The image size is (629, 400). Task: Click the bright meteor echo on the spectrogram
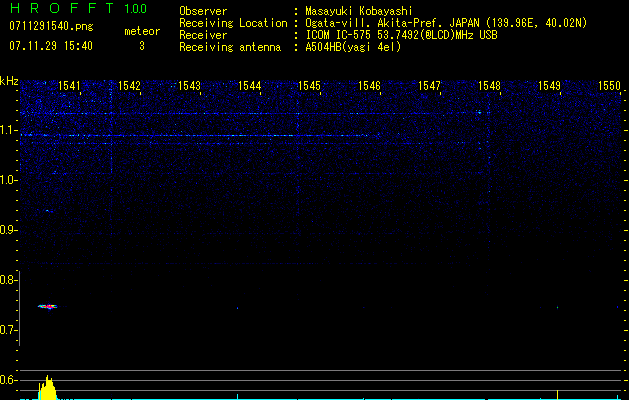click(48, 307)
